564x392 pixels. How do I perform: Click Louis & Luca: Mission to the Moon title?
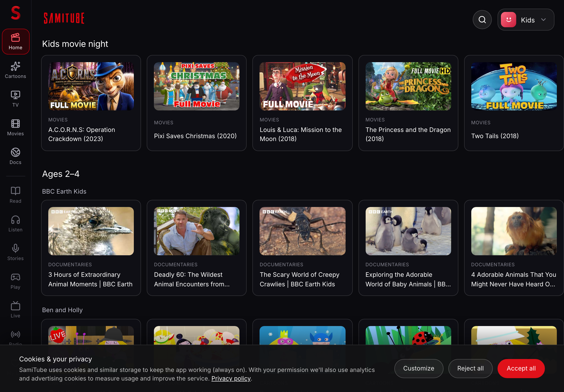[301, 134]
